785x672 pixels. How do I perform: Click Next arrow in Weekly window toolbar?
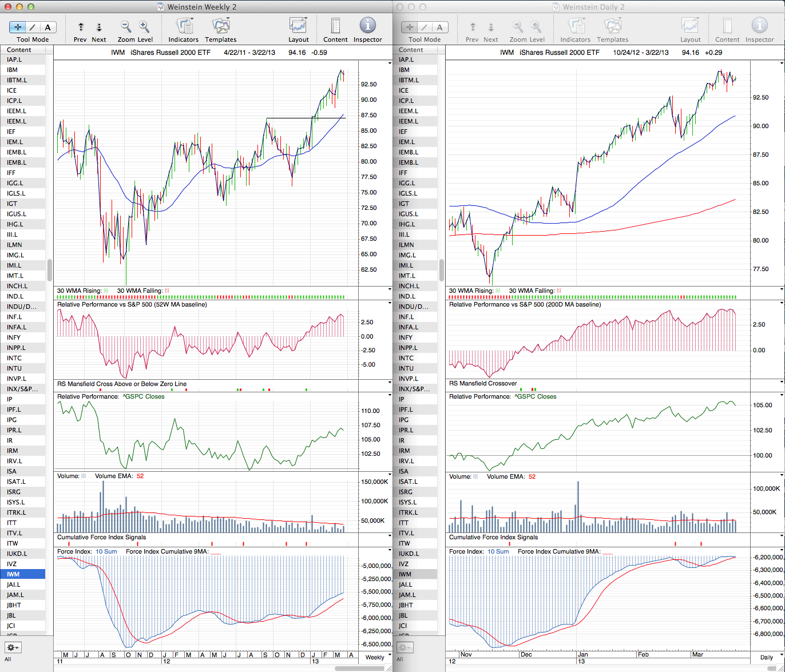98,27
